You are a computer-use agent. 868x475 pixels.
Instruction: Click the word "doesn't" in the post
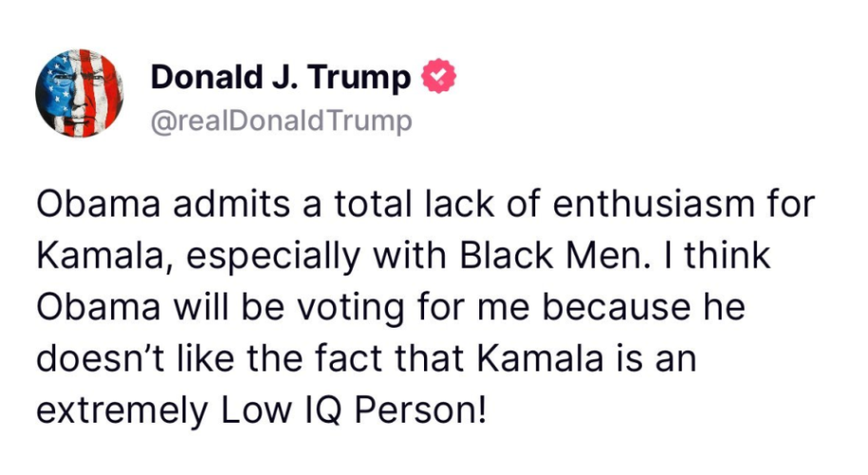coord(100,358)
